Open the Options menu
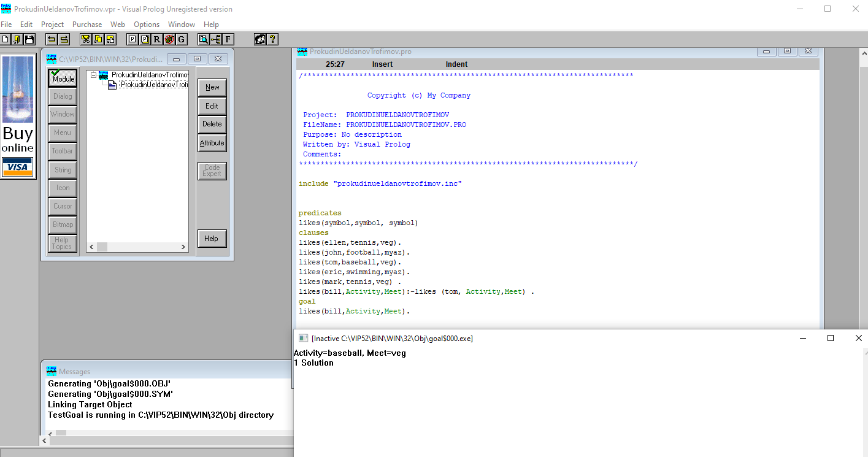Image resolution: width=868 pixels, height=457 pixels. (x=147, y=25)
